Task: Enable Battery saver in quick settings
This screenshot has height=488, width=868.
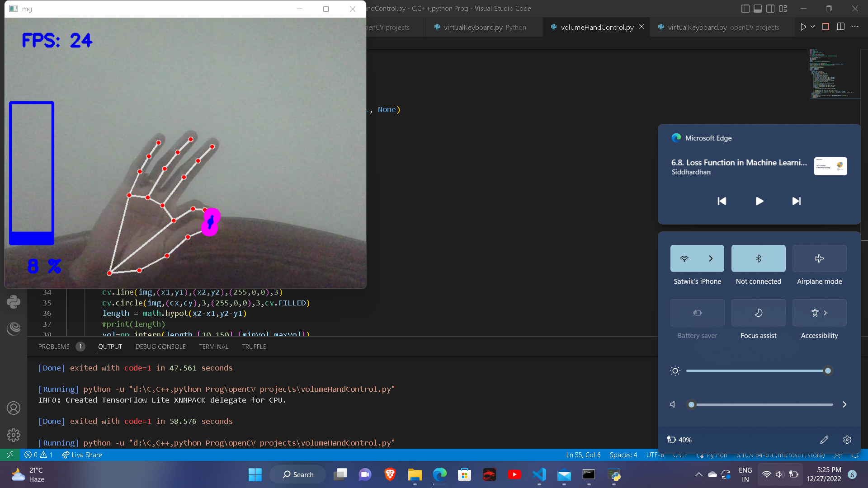Action: (x=697, y=313)
